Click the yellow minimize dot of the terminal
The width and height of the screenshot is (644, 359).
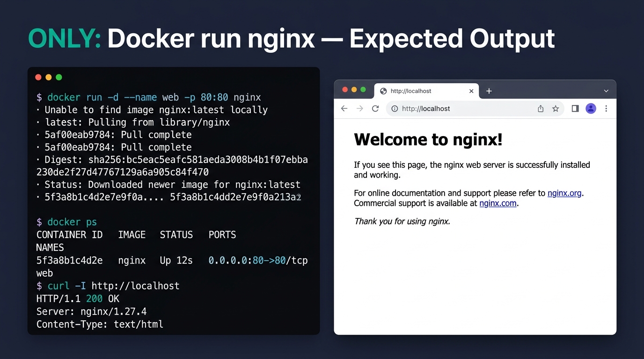click(x=49, y=77)
